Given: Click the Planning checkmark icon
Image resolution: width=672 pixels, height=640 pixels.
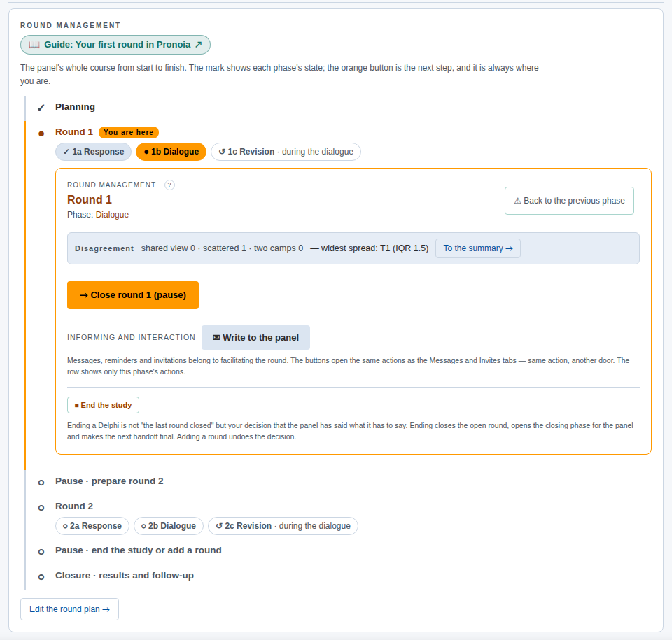Looking at the screenshot, I should tap(41, 108).
